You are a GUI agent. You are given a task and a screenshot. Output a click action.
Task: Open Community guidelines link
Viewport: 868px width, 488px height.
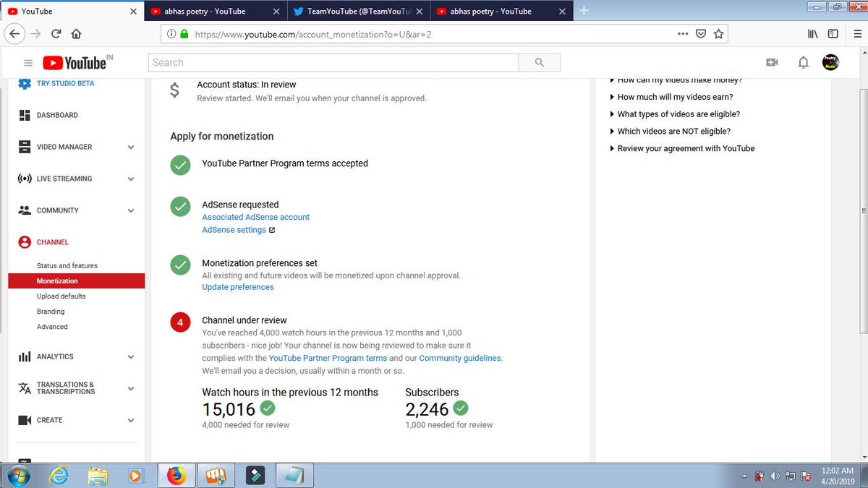[x=460, y=358]
